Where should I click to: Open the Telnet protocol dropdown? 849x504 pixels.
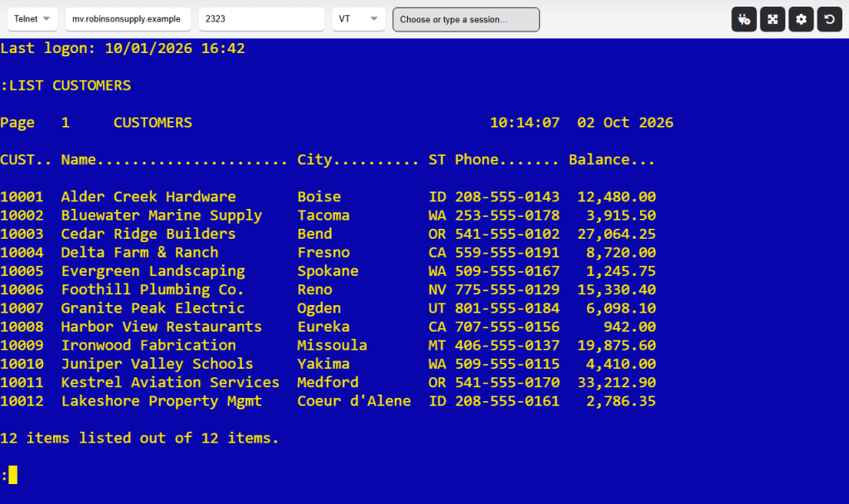tap(32, 19)
